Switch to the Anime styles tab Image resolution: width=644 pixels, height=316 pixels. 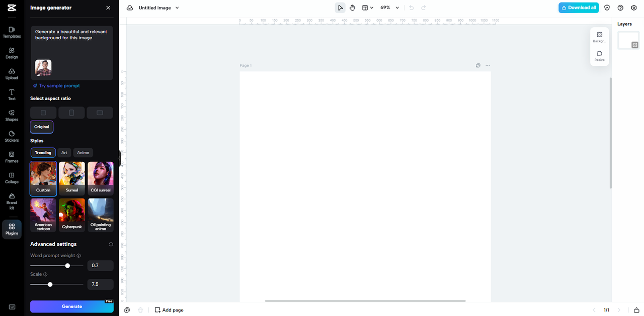83,153
